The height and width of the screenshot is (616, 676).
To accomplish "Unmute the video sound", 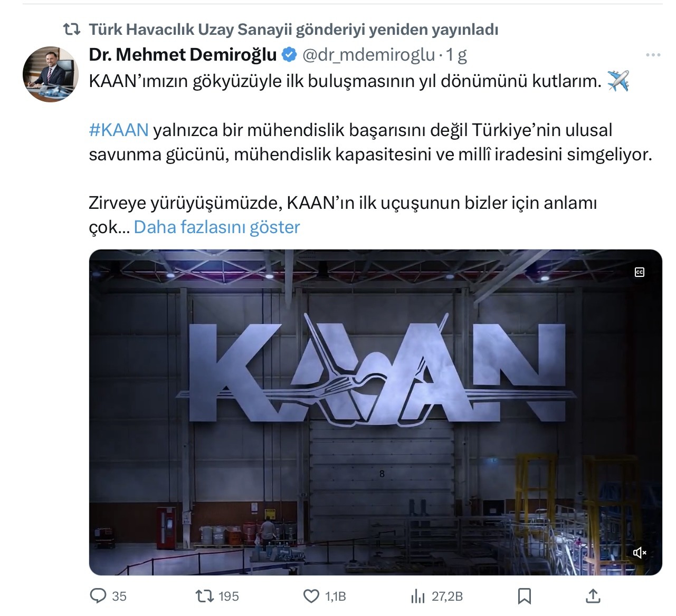I will 640,552.
